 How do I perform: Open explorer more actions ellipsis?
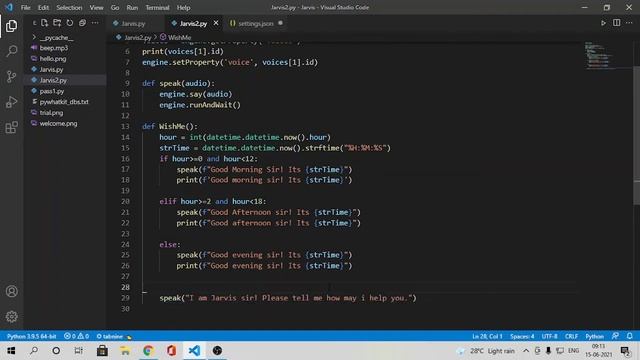95,23
